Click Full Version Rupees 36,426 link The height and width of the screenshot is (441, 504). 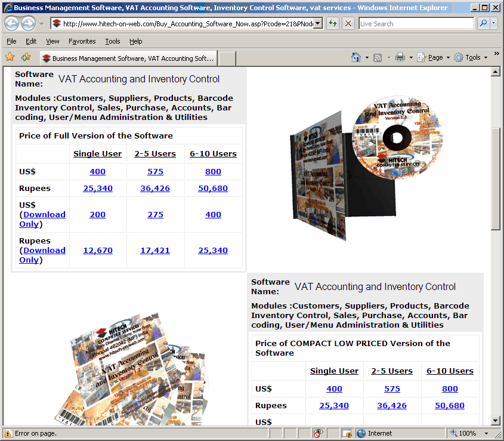(155, 188)
